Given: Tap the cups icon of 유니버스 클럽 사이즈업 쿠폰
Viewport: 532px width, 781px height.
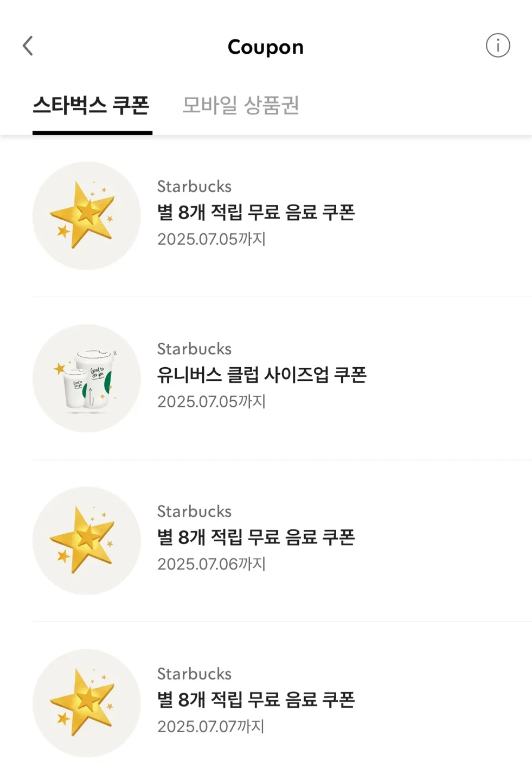Looking at the screenshot, I should (x=87, y=379).
